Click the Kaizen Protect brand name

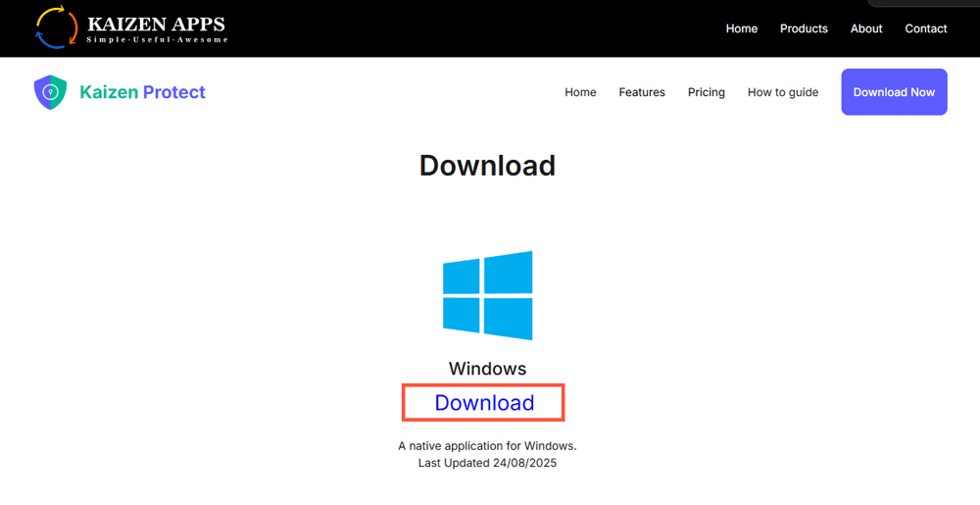142,92
